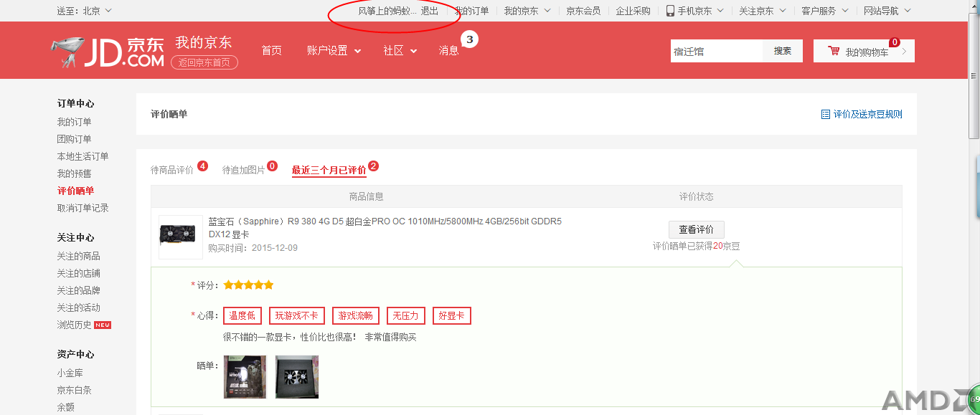Open 关注的店铺 in the sidebar
The width and height of the screenshot is (980, 415).
[79, 273]
